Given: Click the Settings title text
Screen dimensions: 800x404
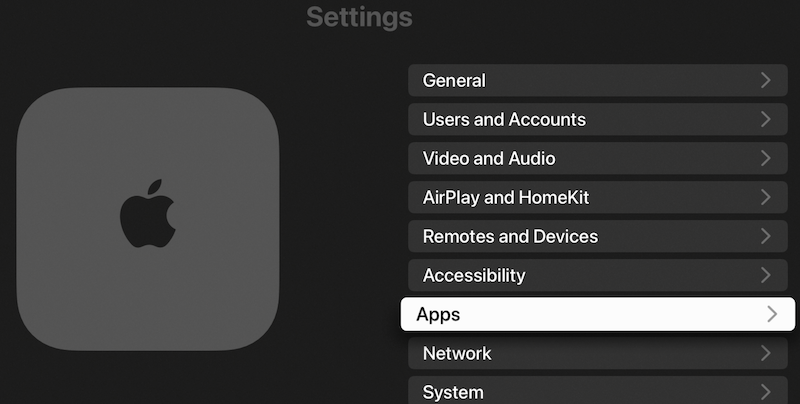Looking at the screenshot, I should tap(359, 18).
